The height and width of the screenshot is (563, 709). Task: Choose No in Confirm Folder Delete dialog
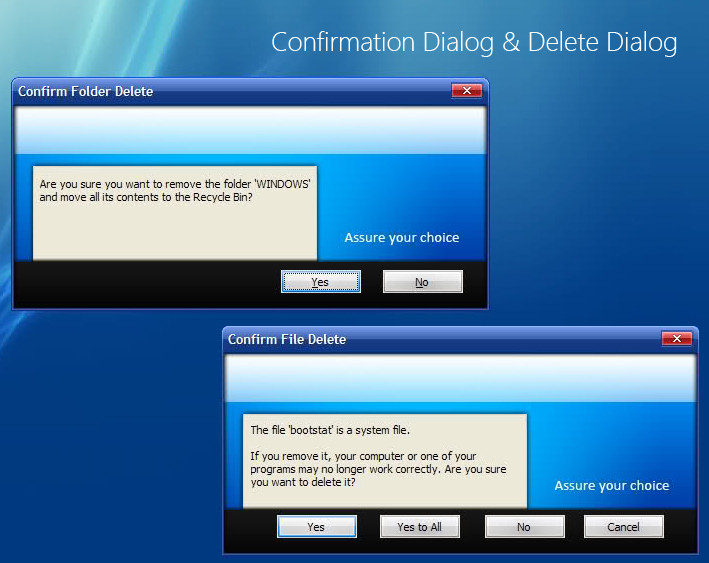pyautogui.click(x=422, y=282)
